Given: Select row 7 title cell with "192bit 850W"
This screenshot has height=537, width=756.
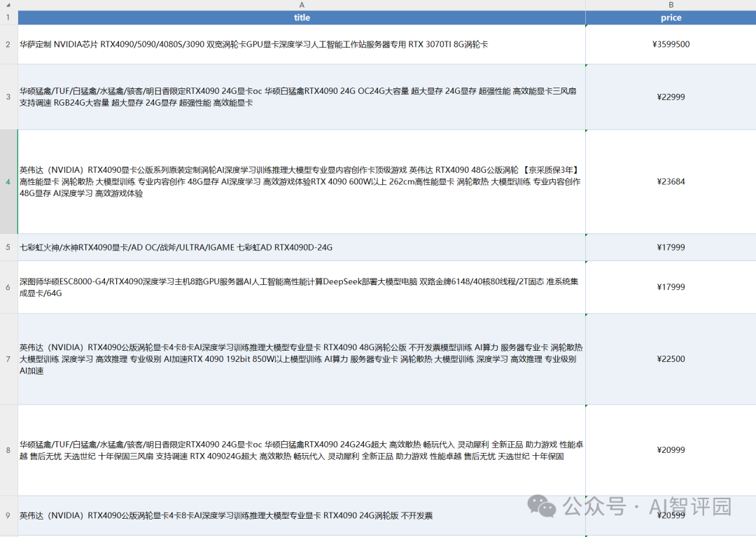Looking at the screenshot, I should [x=302, y=359].
